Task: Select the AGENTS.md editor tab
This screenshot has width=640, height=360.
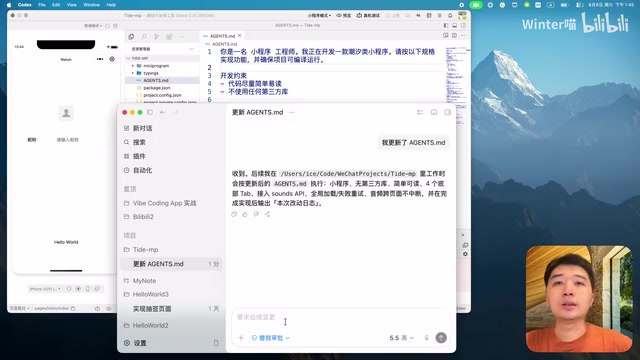Action: [x=222, y=36]
